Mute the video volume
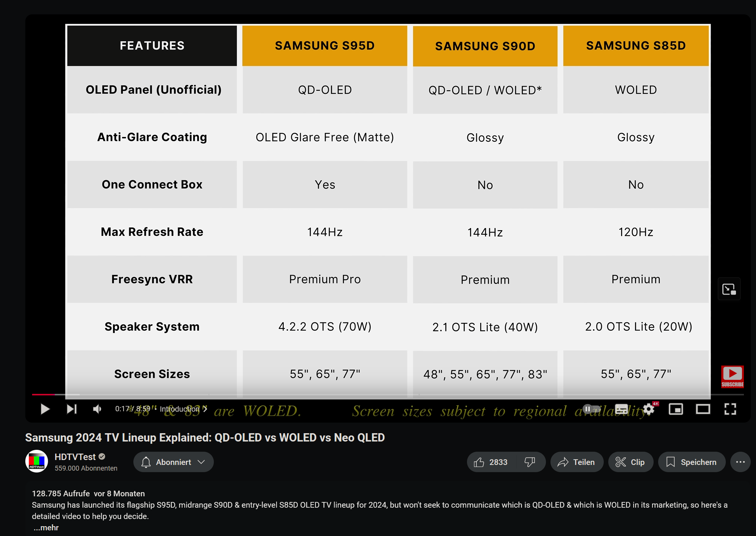756x536 pixels. [x=97, y=409]
